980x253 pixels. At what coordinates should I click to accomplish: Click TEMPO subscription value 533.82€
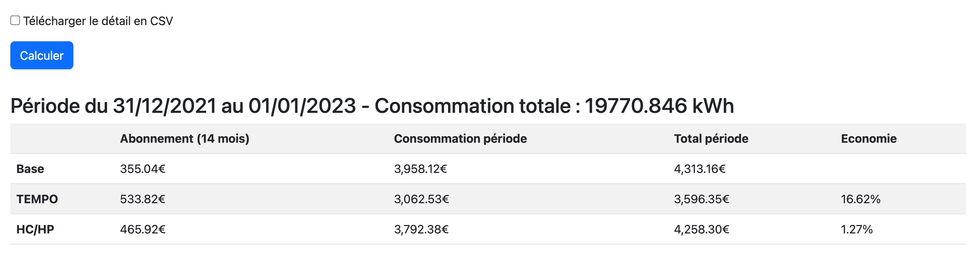click(x=143, y=199)
